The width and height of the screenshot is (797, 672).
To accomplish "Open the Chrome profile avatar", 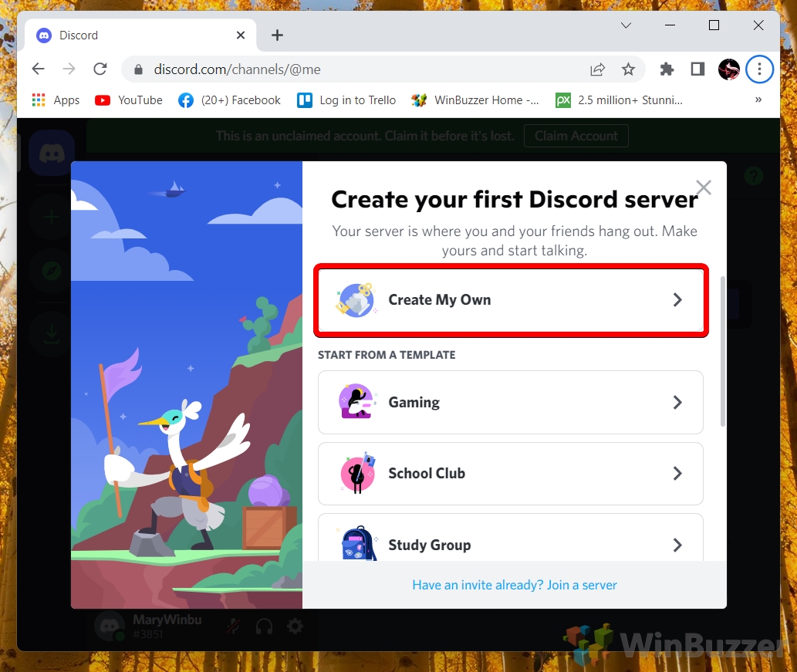I will click(x=729, y=69).
